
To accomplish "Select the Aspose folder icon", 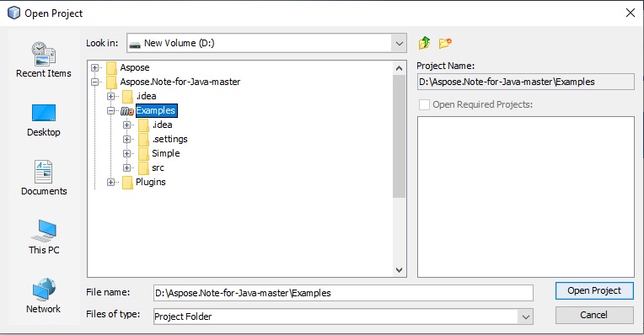I will (111, 67).
